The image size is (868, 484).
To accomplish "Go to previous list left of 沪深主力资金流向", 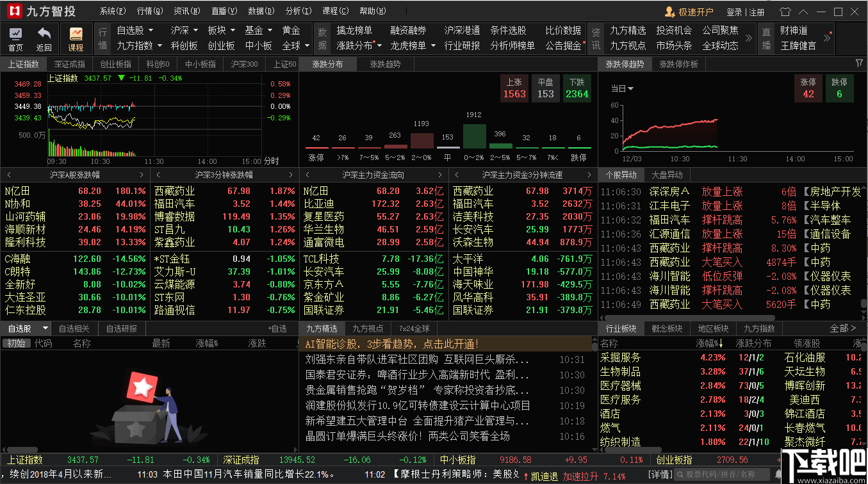I will point(307,175).
